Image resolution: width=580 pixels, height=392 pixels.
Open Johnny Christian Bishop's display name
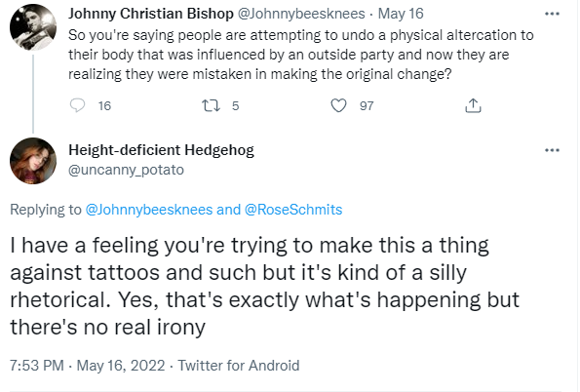click(151, 14)
